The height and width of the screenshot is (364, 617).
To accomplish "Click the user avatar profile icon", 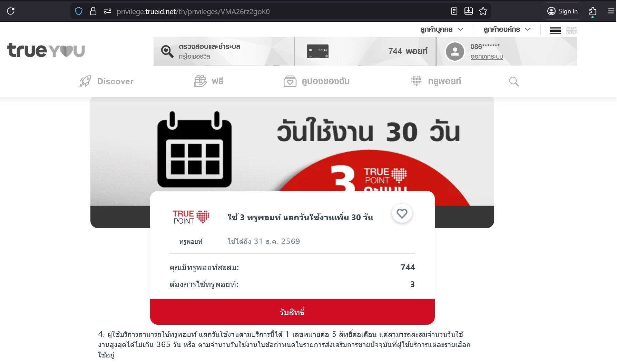I will 455,51.
